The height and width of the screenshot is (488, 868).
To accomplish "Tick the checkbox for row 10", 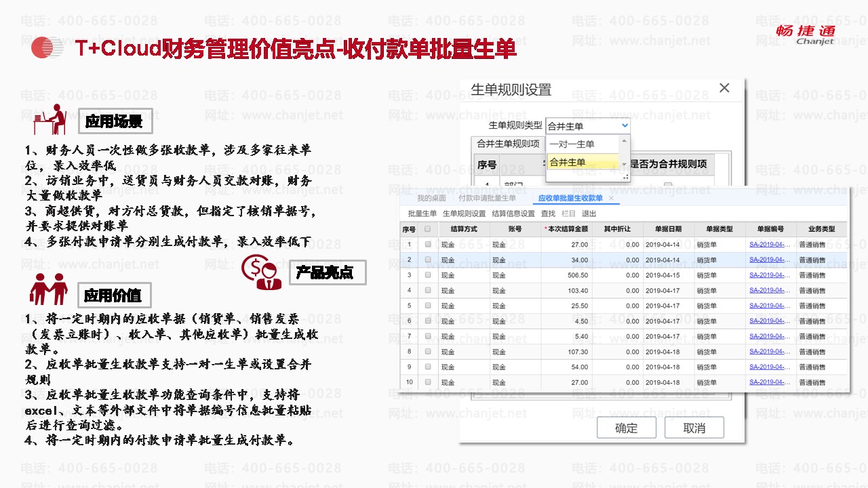I will (x=427, y=382).
